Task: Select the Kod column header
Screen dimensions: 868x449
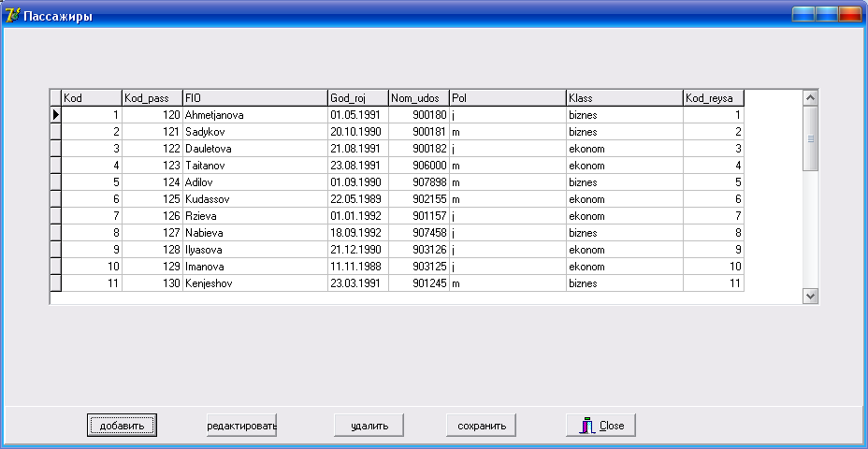Action: pos(92,98)
